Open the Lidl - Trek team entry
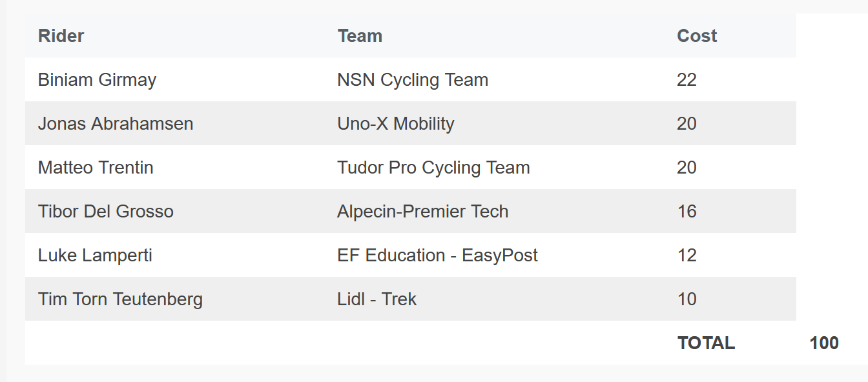Image resolution: width=868 pixels, height=382 pixels. point(377,299)
